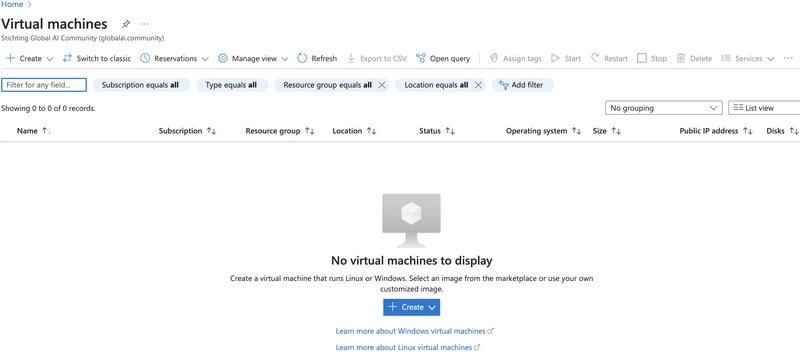Image resolution: width=800 pixels, height=360 pixels.
Task: Sort by Public IP address column
Action: click(x=716, y=131)
